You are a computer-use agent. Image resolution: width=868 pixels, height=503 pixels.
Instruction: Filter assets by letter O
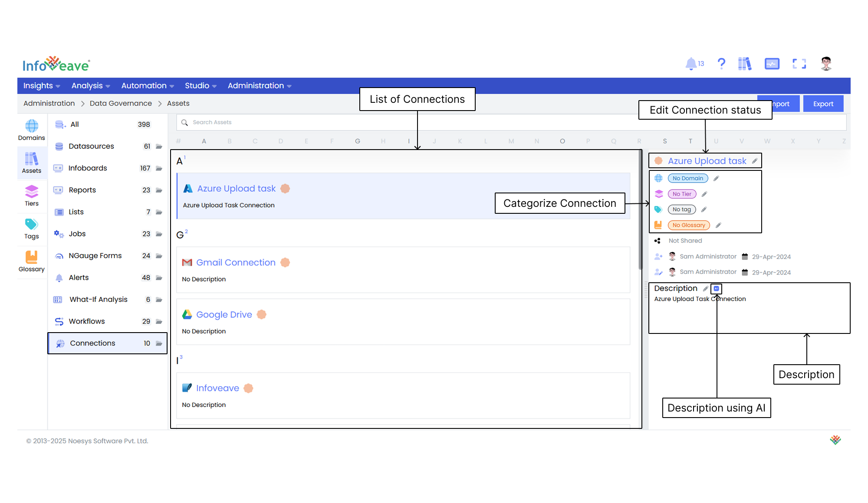562,141
